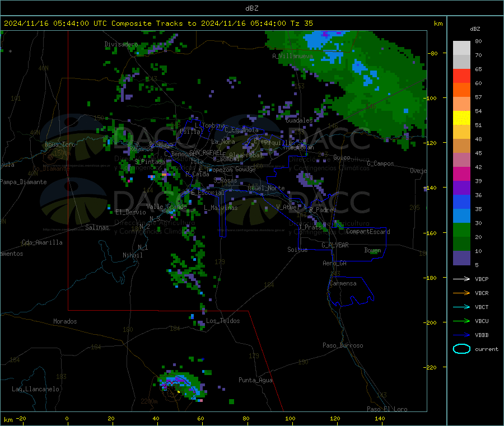
Task: Pick the magenta 42 dBZ color swatch
Action: tap(461, 174)
